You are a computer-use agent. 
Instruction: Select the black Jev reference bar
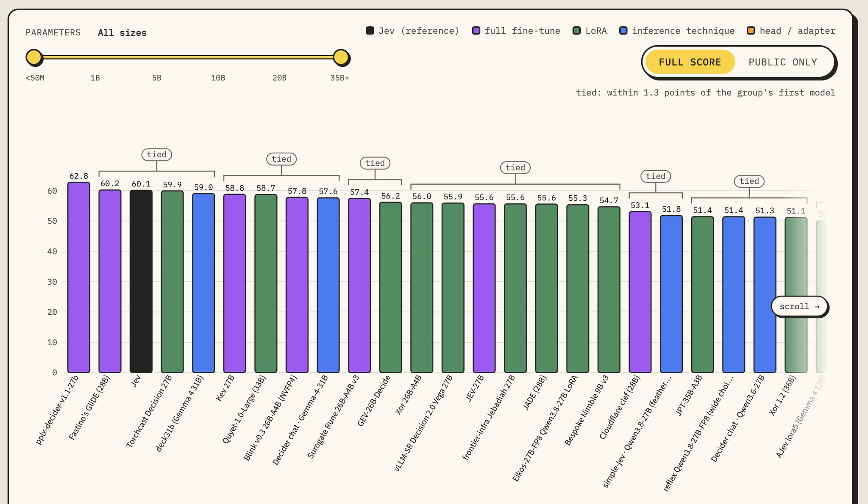pyautogui.click(x=141, y=282)
